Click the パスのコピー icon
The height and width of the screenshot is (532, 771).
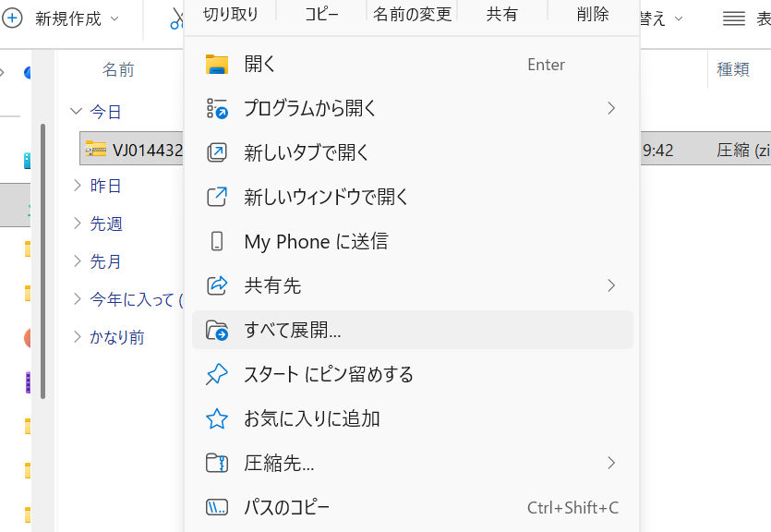pyautogui.click(x=217, y=507)
